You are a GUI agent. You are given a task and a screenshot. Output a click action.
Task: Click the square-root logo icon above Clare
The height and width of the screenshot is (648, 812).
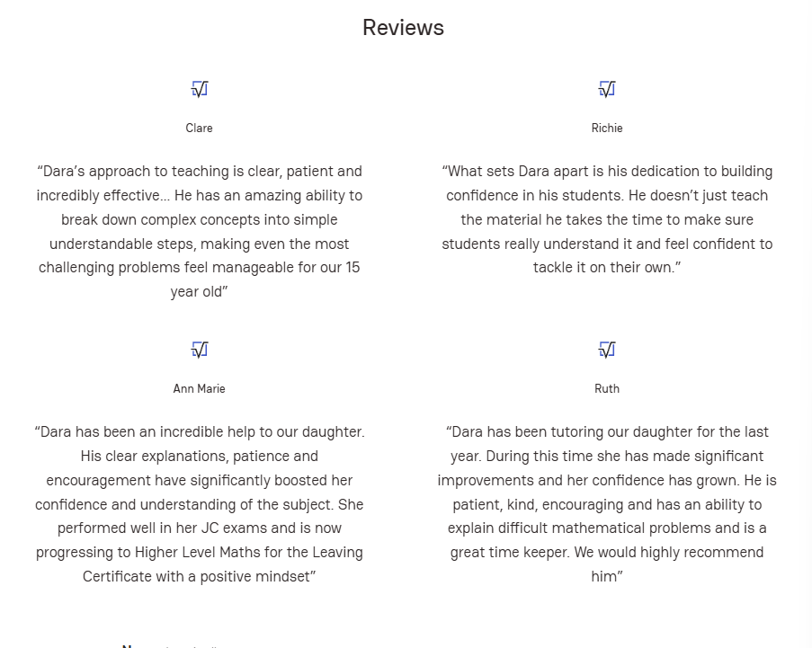[200, 89]
